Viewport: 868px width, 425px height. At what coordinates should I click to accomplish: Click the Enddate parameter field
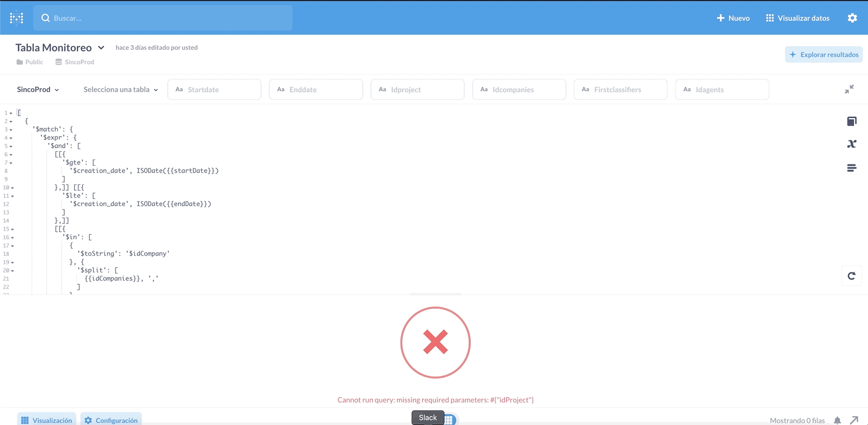point(316,90)
